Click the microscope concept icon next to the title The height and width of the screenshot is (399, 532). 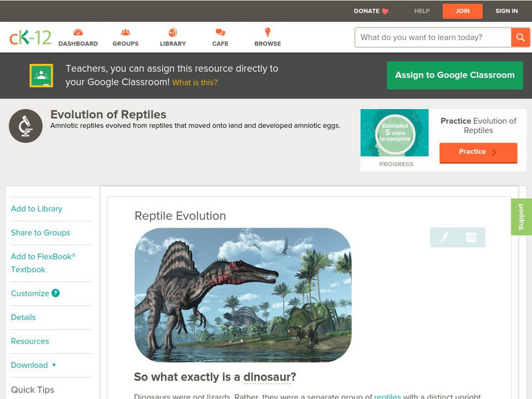tap(25, 126)
